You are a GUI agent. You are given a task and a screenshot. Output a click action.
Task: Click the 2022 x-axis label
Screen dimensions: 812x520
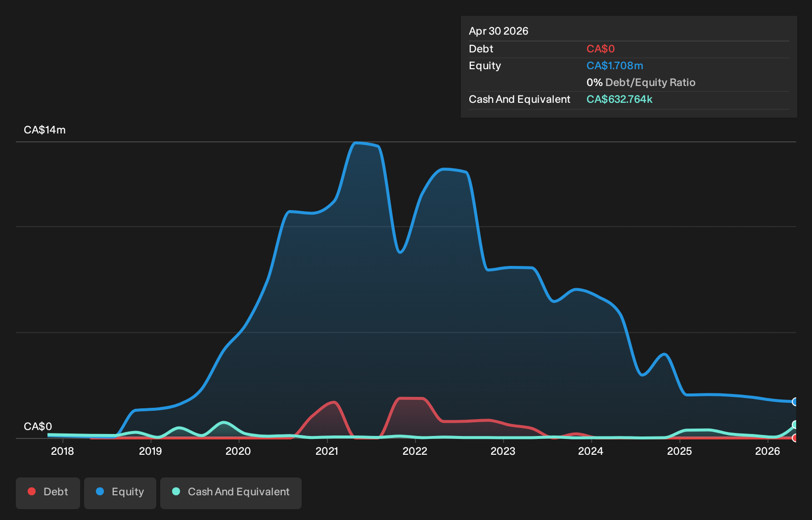pos(415,451)
